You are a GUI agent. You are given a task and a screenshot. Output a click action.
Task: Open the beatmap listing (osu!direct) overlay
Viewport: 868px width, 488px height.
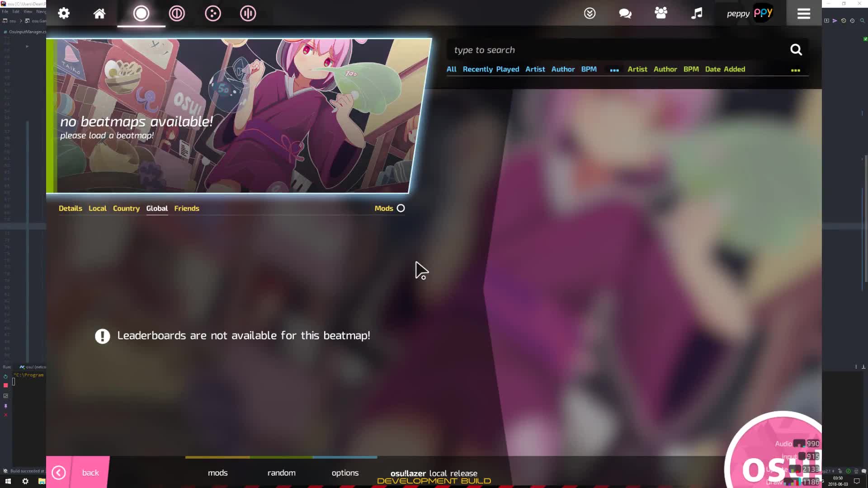(x=590, y=13)
